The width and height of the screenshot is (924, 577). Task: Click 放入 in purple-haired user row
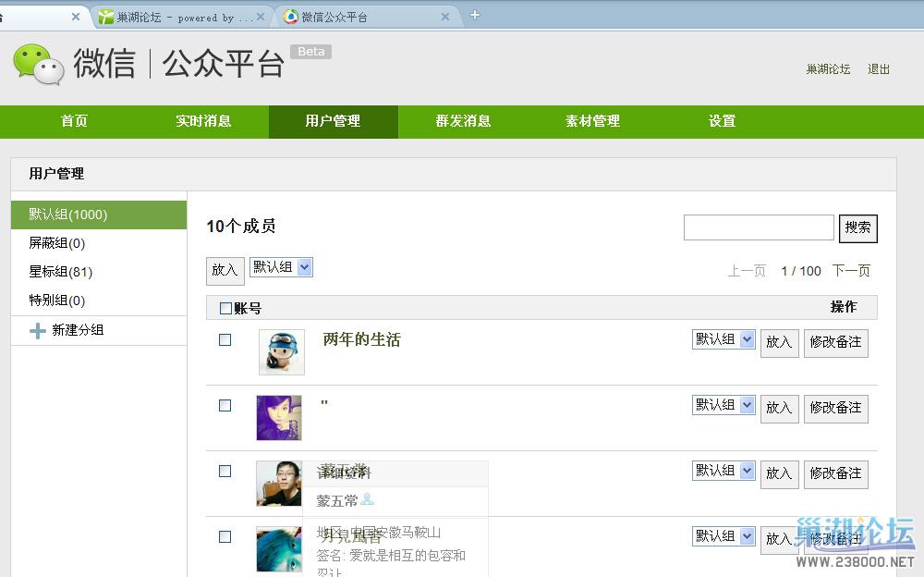[x=779, y=409]
